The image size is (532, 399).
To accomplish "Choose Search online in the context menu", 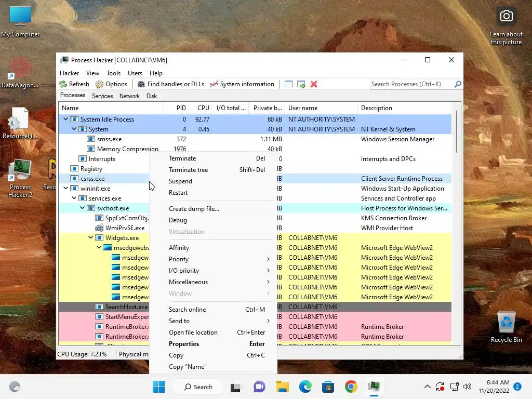I will pos(213,310).
